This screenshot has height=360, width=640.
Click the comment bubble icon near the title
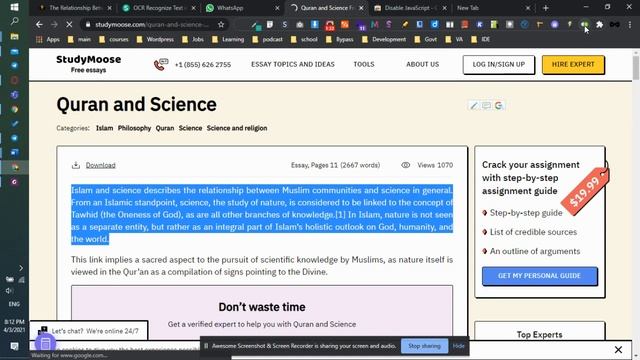tap(486, 106)
